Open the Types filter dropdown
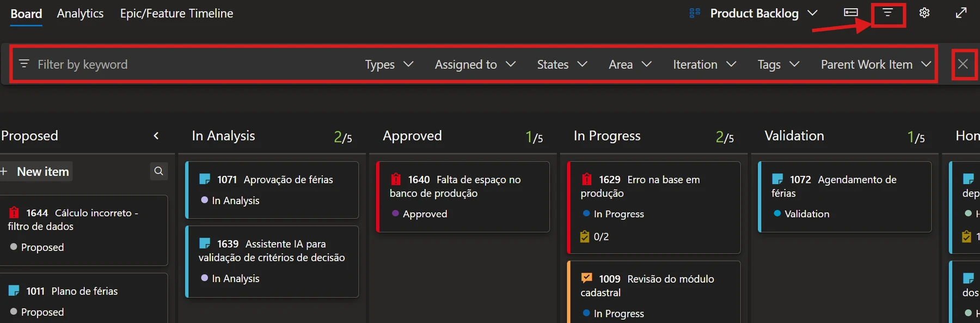The width and height of the screenshot is (980, 323). click(389, 64)
